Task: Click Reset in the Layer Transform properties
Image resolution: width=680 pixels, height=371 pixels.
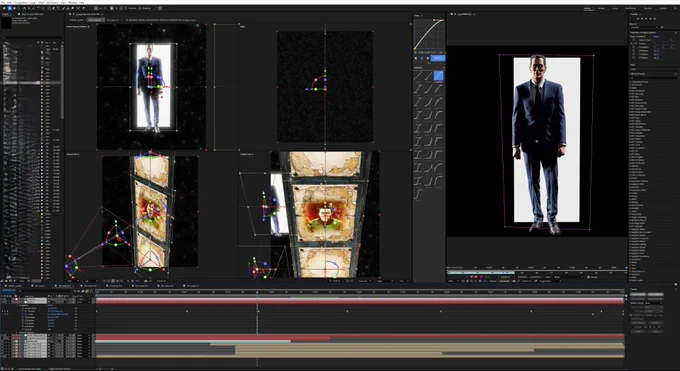Action: pyautogui.click(x=656, y=36)
